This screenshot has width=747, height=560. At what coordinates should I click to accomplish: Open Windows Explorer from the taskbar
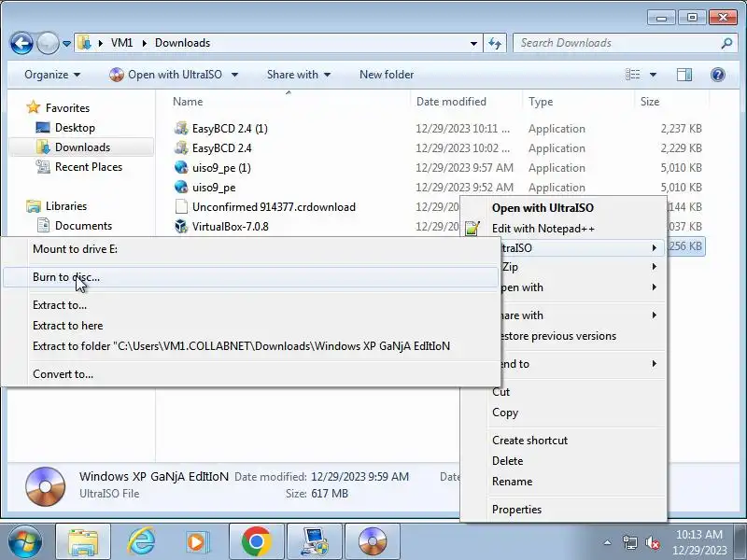[x=83, y=541]
